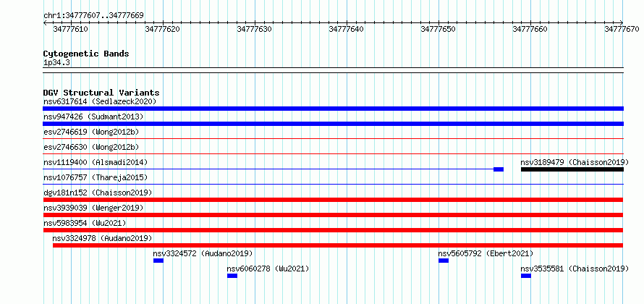Click the nsv3535581 (Chaisson2019) label

(575, 269)
